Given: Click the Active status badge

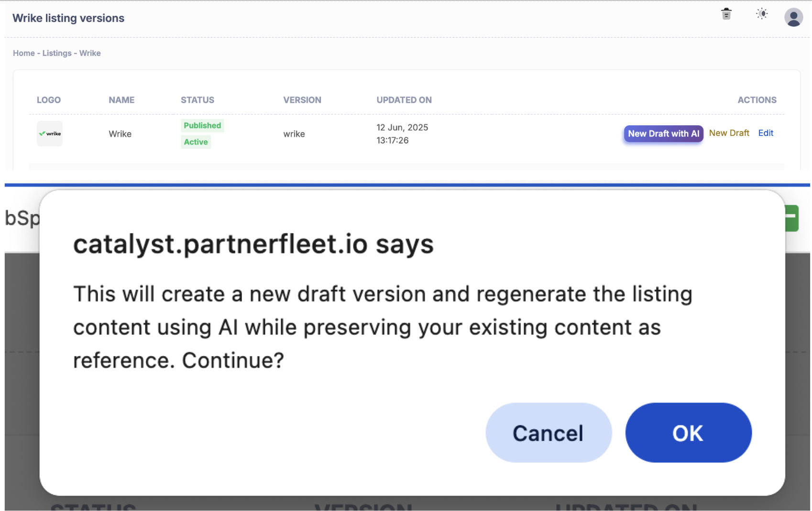Looking at the screenshot, I should click(x=196, y=142).
